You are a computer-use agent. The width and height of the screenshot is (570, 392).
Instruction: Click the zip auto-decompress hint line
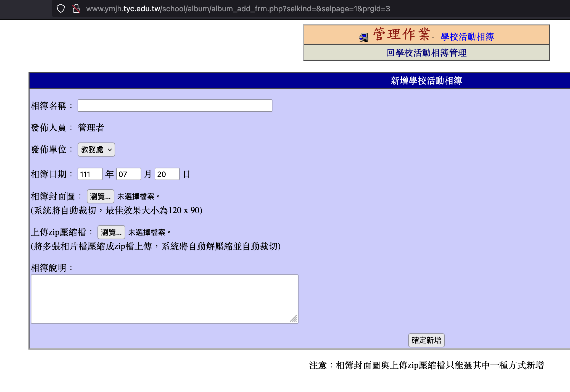[155, 247]
